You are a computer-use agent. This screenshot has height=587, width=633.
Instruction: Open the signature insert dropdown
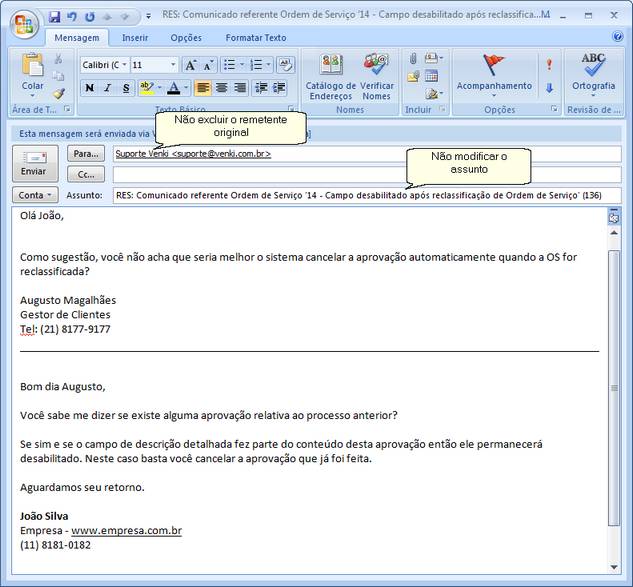434,94
